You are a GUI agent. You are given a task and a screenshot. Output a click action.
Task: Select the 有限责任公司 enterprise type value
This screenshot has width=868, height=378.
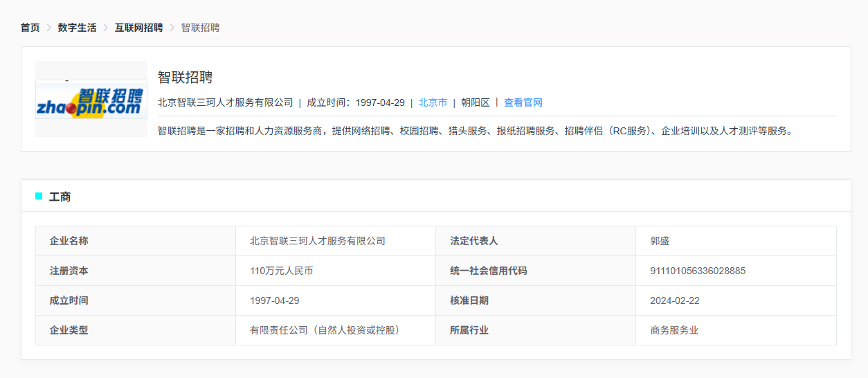325,330
